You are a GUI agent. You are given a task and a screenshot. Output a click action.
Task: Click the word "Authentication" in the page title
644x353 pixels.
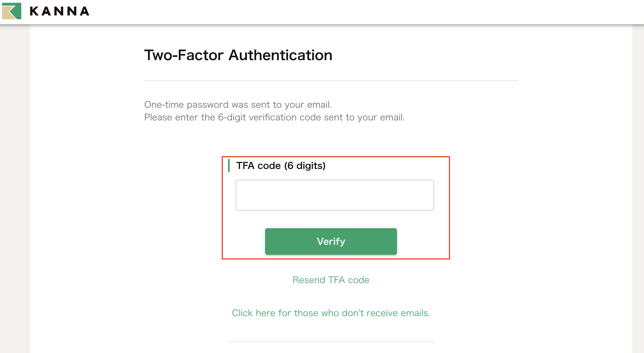(280, 55)
